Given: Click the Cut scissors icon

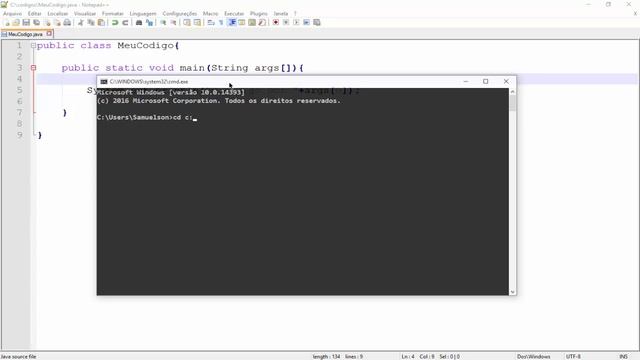Looking at the screenshot, I should [81, 22].
